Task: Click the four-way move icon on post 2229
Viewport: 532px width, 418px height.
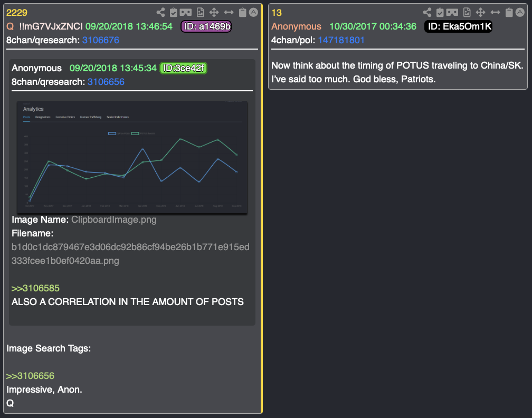Action: 214,13
